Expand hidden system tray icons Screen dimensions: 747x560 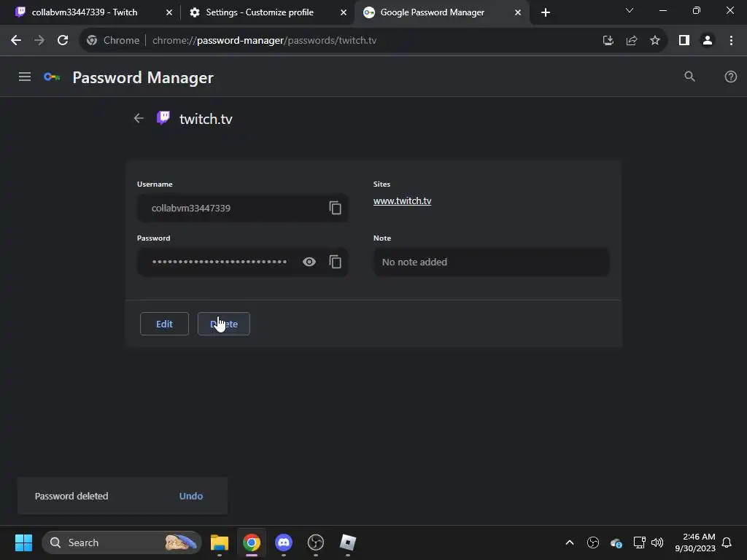569,542
